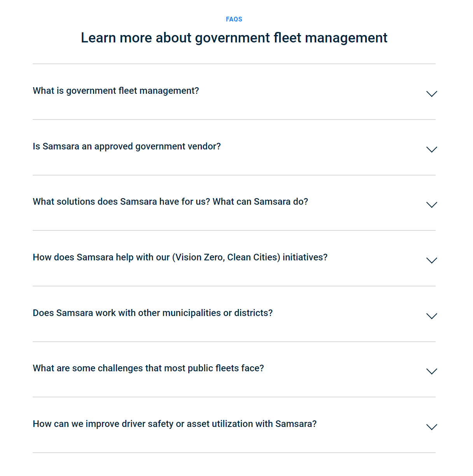Click the 'Learn more about government fleet management' heading
This screenshot has height=476, width=473.
point(234,38)
